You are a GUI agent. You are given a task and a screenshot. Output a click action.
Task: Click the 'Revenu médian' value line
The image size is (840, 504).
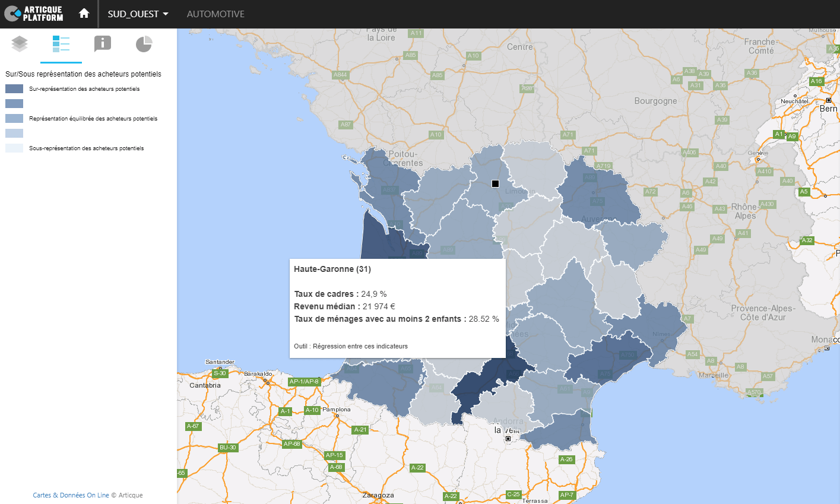click(x=344, y=306)
